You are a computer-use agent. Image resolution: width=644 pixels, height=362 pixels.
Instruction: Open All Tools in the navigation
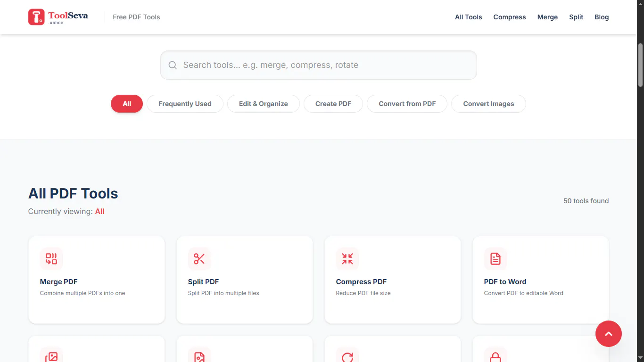469,17
